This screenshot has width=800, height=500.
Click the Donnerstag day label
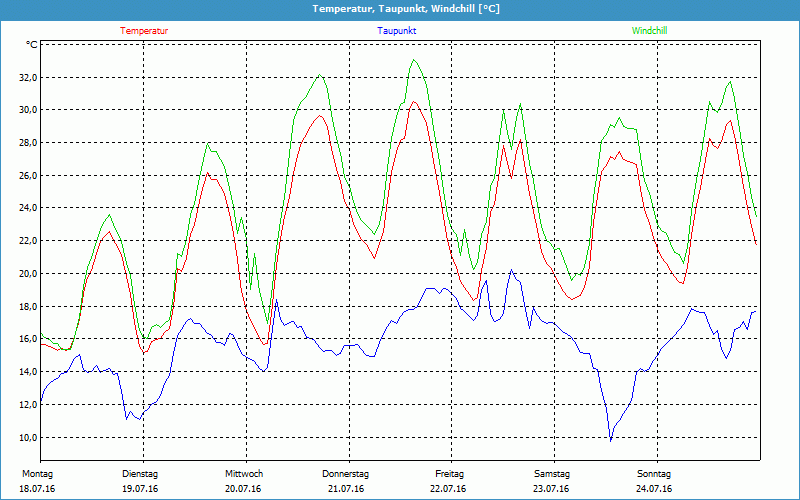pyautogui.click(x=345, y=474)
